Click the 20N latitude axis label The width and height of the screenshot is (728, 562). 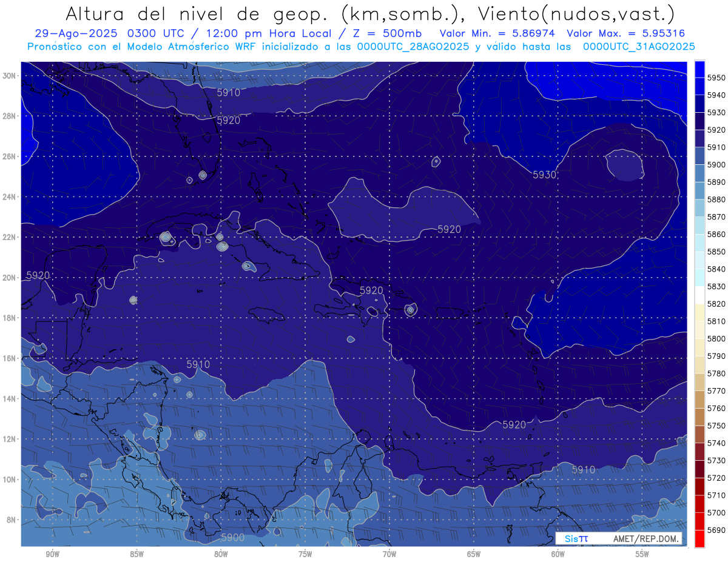[10, 277]
